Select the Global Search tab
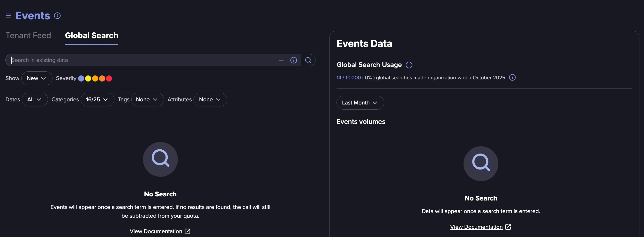Screen dimensions: 644x237 click(91, 36)
